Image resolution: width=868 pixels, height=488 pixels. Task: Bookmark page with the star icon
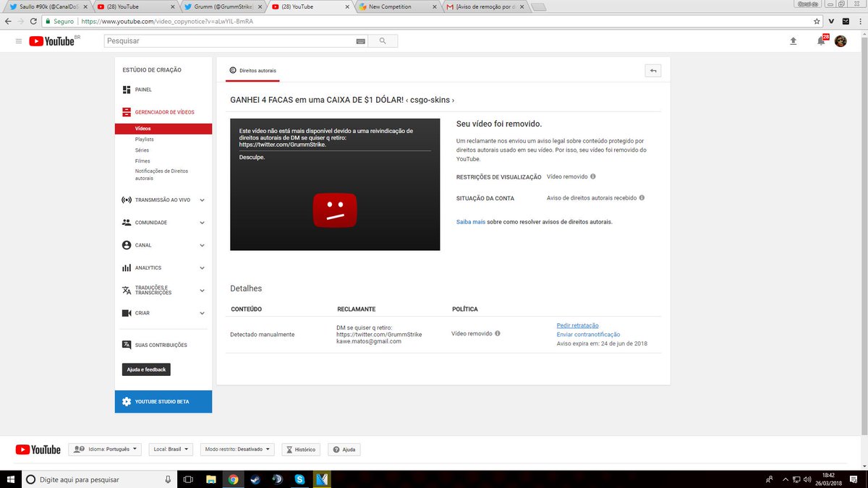pyautogui.click(x=817, y=21)
